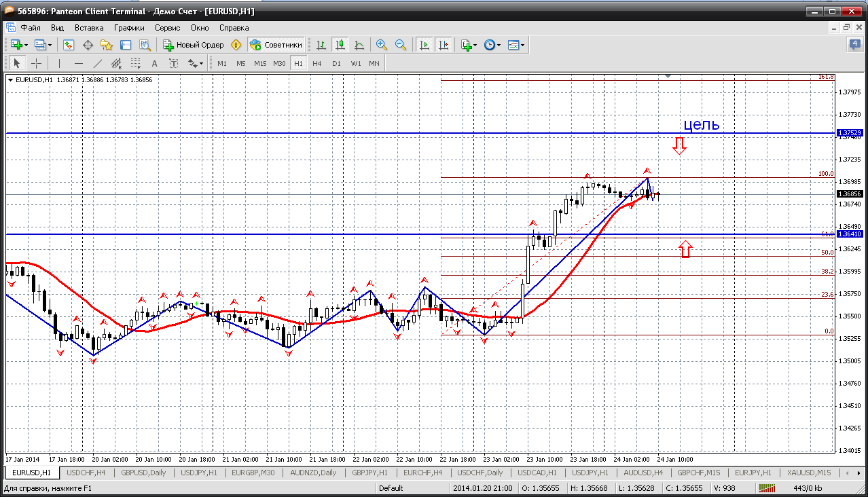Switch chart to bar chart mode
The width and height of the screenshot is (868, 497).
[x=321, y=45]
